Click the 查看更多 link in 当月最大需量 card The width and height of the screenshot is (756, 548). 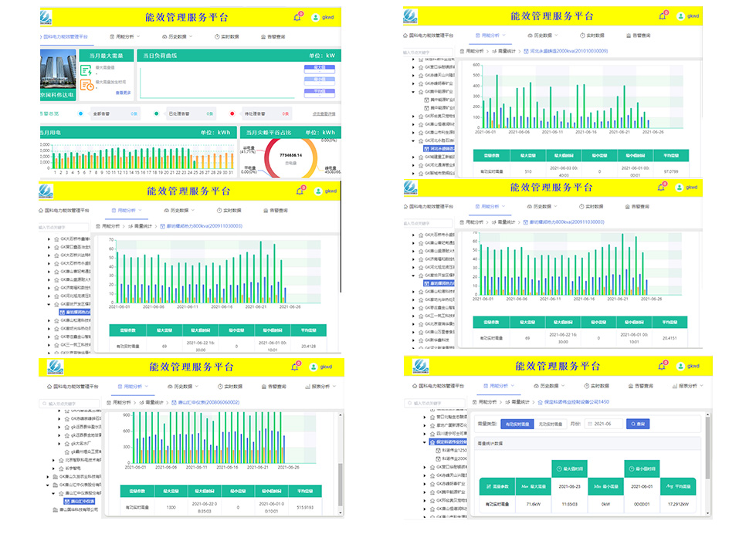[124, 93]
